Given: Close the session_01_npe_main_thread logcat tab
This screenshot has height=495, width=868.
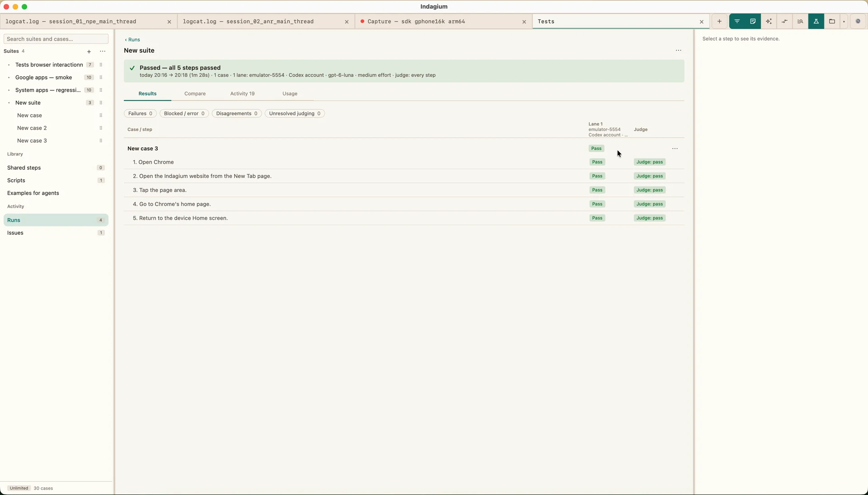Looking at the screenshot, I should 169,22.
